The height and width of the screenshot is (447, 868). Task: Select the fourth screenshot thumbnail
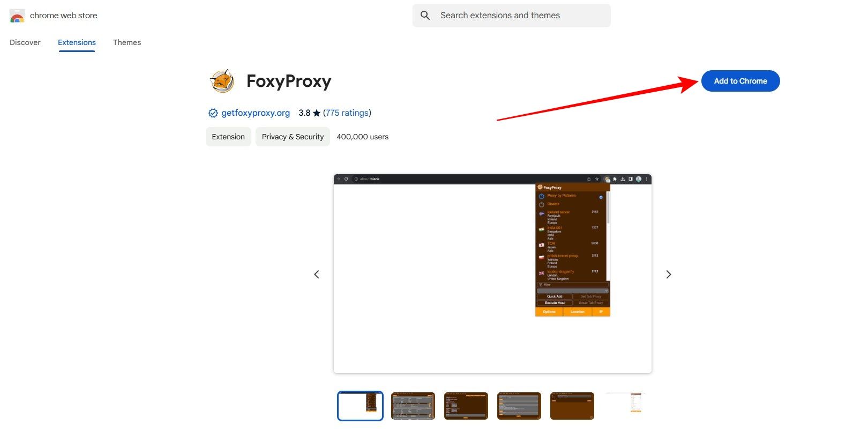pyautogui.click(x=519, y=406)
